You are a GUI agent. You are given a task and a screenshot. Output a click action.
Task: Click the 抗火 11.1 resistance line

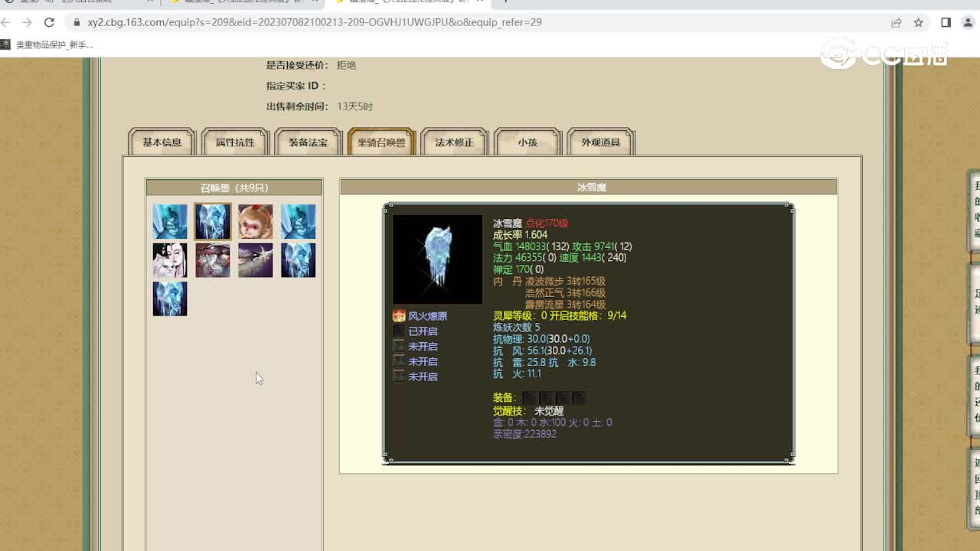tap(518, 373)
